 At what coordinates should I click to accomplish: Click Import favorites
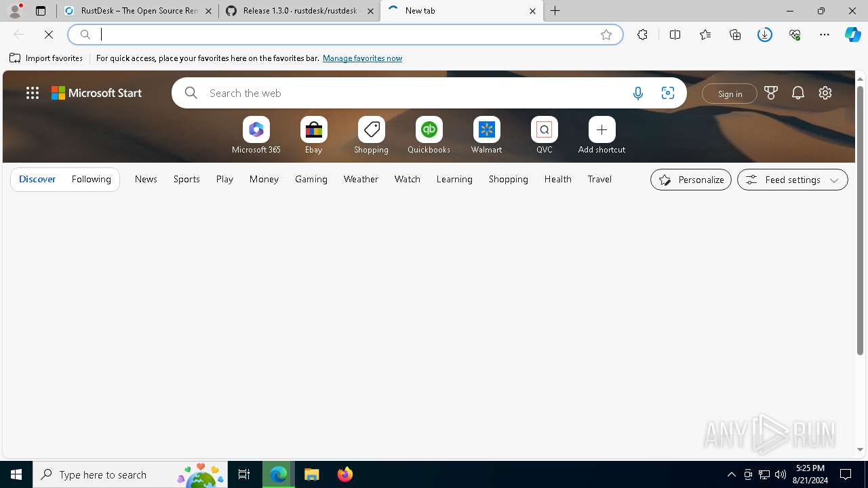point(46,58)
